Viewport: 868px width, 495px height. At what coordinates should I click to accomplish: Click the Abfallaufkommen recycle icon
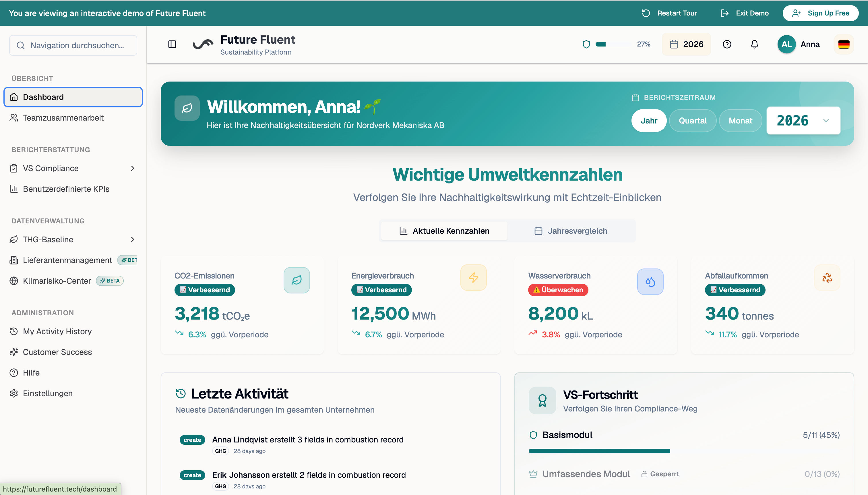(x=827, y=277)
